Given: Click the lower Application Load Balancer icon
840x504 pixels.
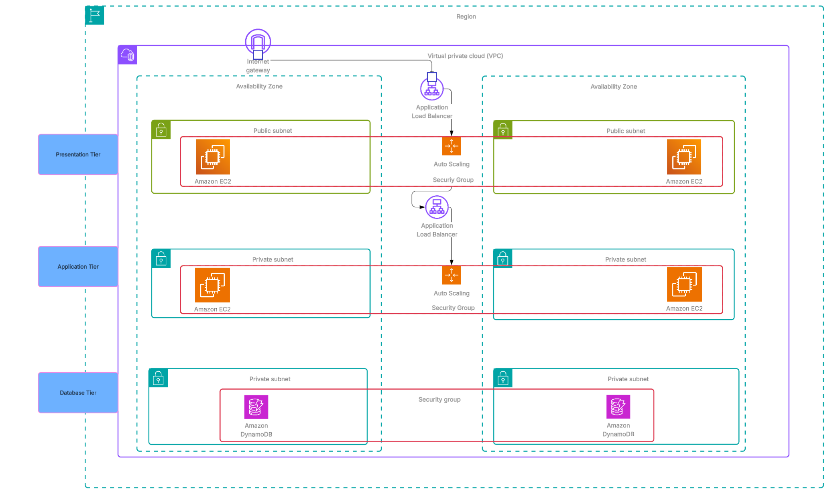Looking at the screenshot, I should (x=437, y=207).
